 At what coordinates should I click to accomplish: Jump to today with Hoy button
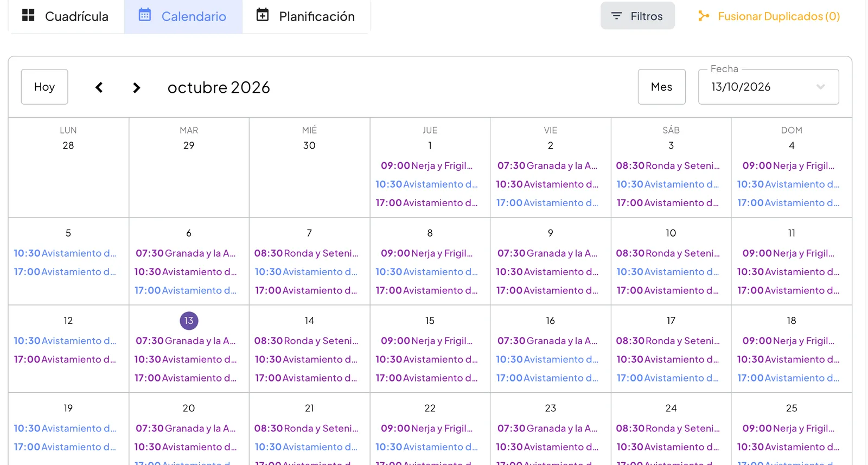44,87
